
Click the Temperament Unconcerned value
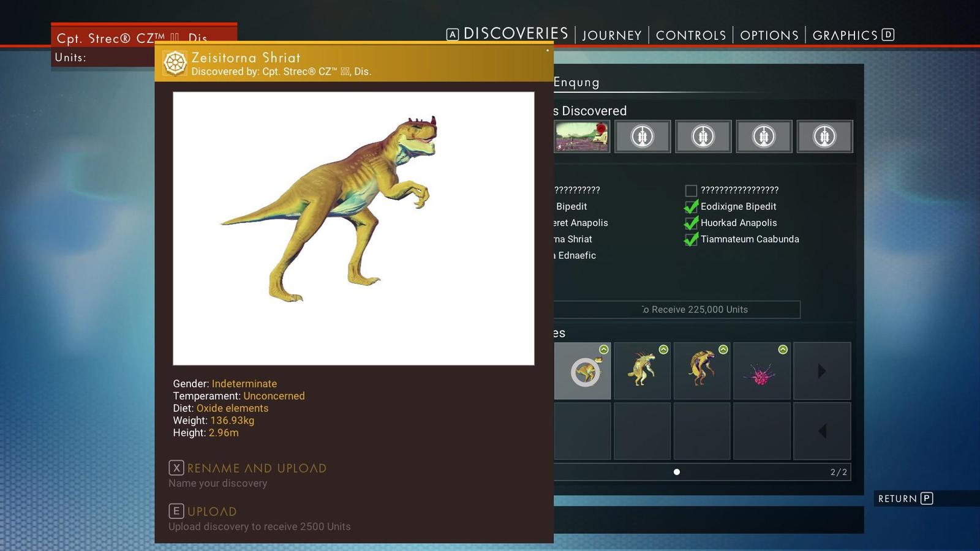click(274, 396)
